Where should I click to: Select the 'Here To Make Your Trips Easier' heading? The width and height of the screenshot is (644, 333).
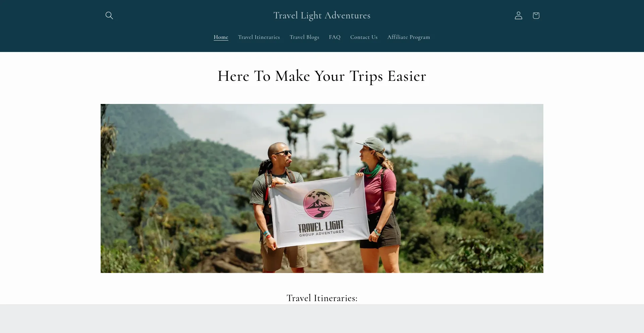(x=322, y=76)
